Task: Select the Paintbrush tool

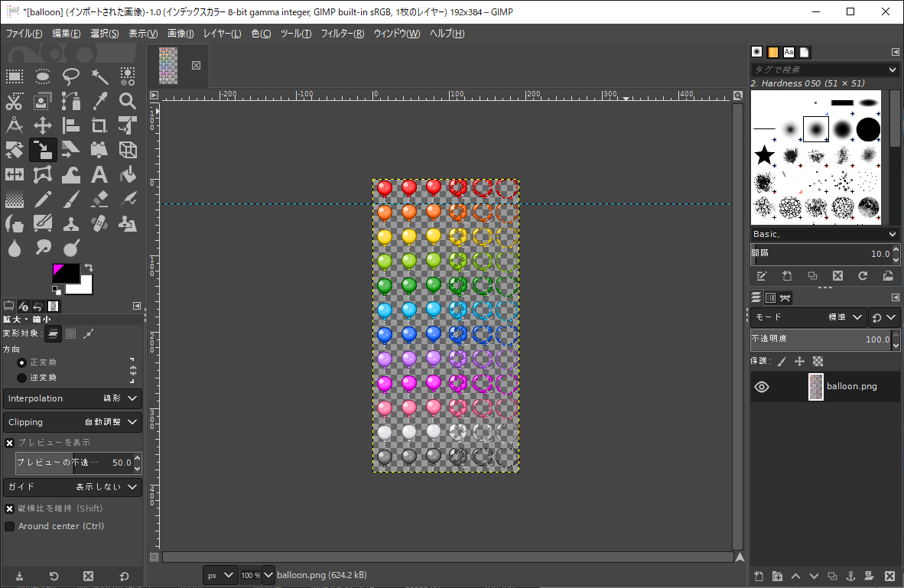Action: pyautogui.click(x=71, y=199)
